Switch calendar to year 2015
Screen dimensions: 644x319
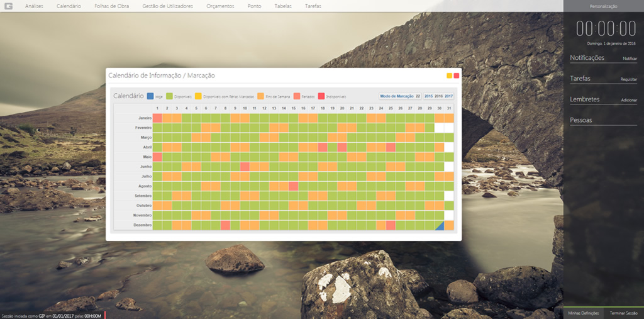tap(428, 96)
